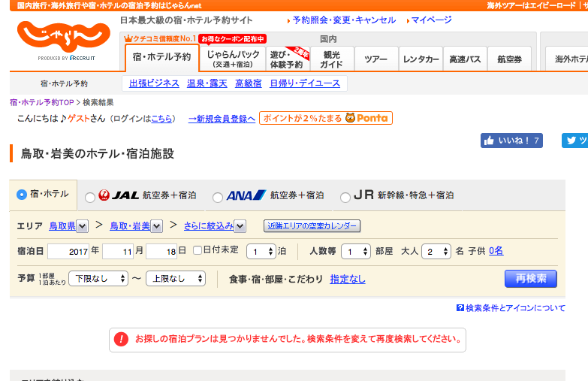
Task: Click the day input field showing 18
Action: pyautogui.click(x=161, y=252)
